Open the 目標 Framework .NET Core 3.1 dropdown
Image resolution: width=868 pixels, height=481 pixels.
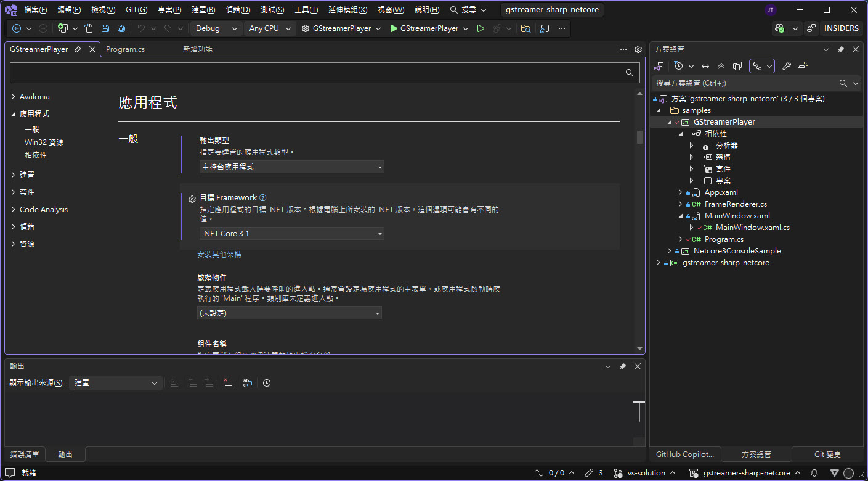point(291,234)
